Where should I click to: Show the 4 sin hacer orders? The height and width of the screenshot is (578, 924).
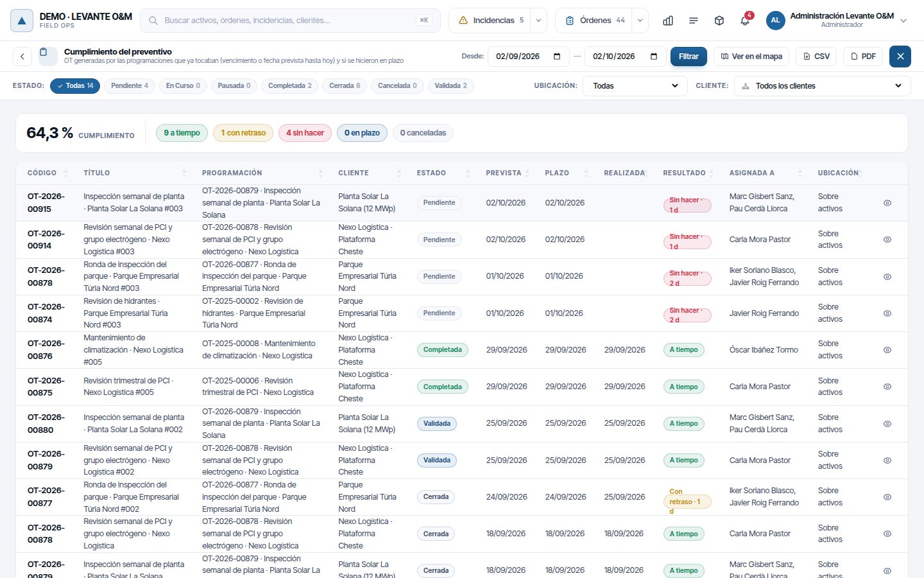click(305, 133)
